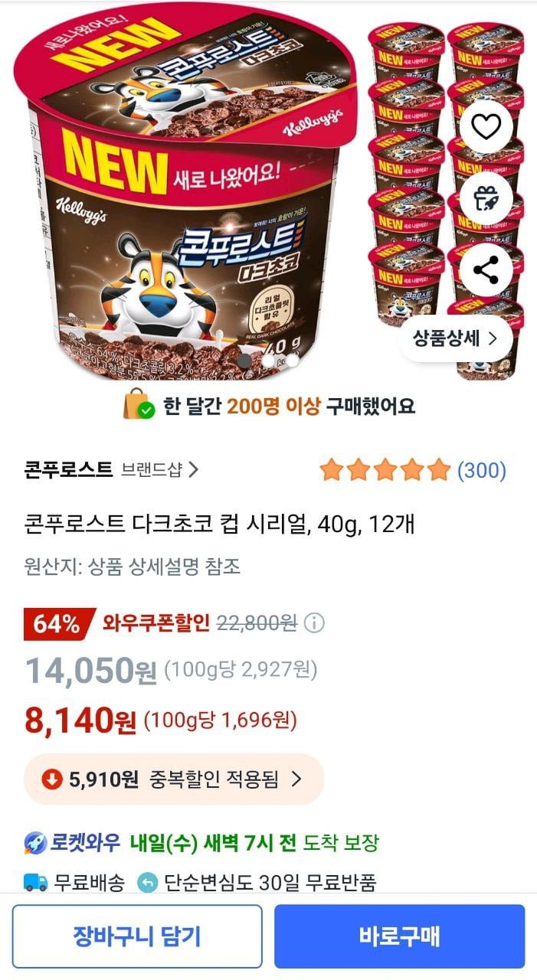Viewport: 537px width, 980px height.
Task: Open the gift sending icon
Action: pos(486,198)
